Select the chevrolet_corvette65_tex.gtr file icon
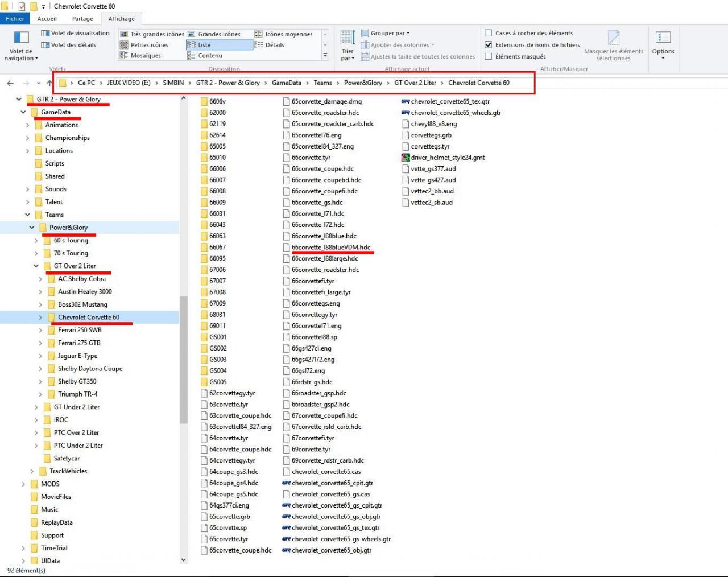Screen dimensions: 728x577 406,101
